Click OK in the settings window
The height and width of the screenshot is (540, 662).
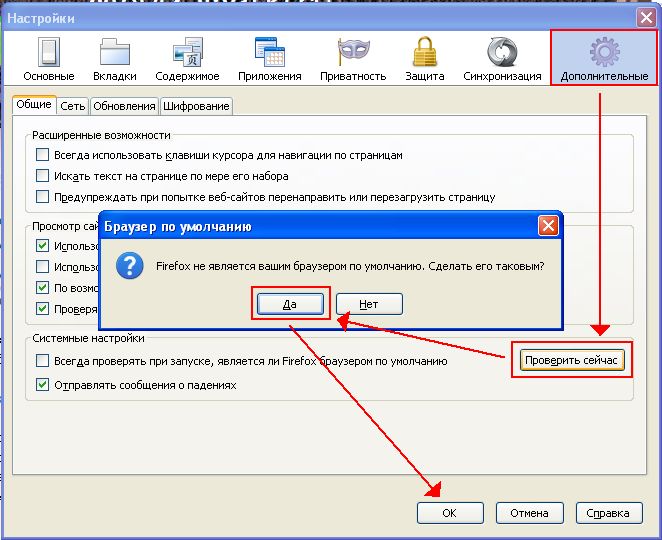pos(450,513)
